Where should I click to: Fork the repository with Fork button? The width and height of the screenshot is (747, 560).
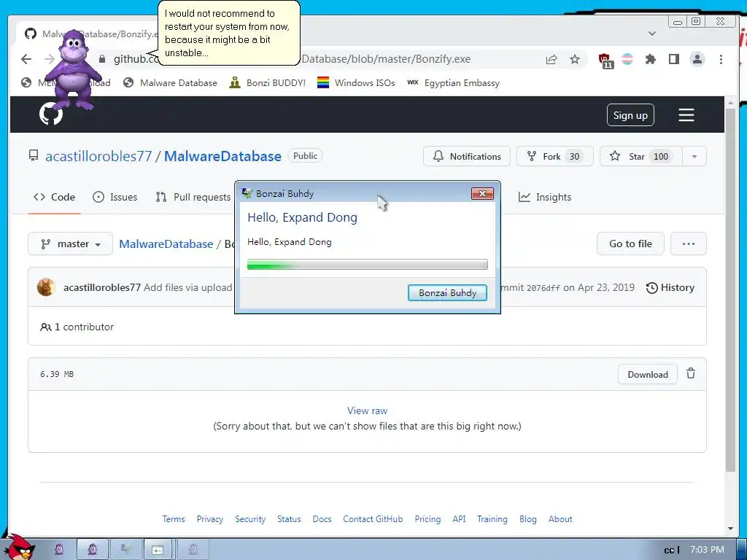(x=554, y=156)
